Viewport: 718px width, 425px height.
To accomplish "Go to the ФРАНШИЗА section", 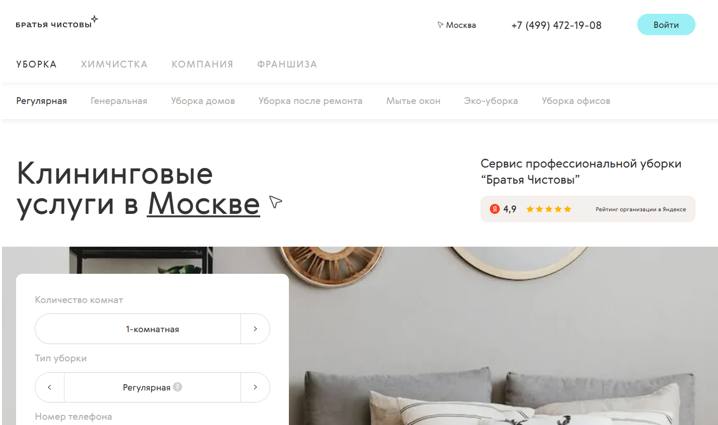I will coord(287,64).
